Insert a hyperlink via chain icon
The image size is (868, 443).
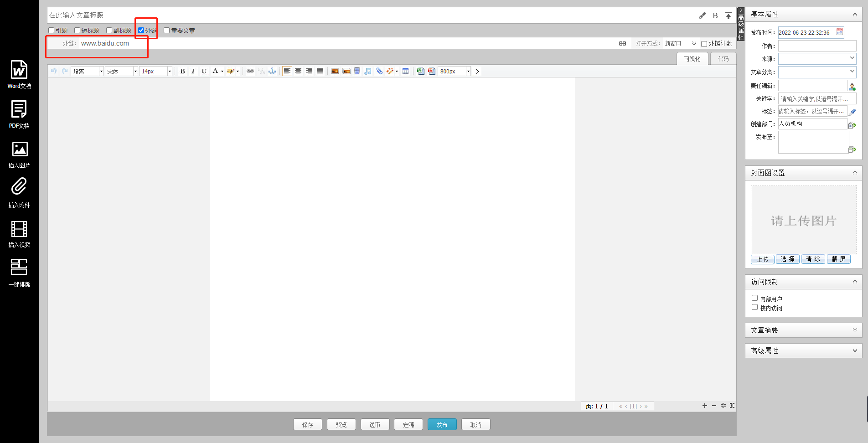(250, 71)
